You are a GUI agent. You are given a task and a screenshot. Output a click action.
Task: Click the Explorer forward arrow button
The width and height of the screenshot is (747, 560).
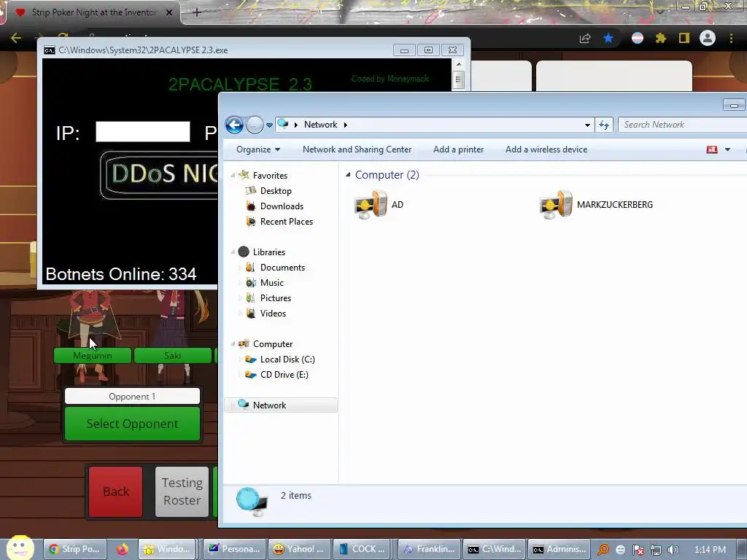point(255,125)
